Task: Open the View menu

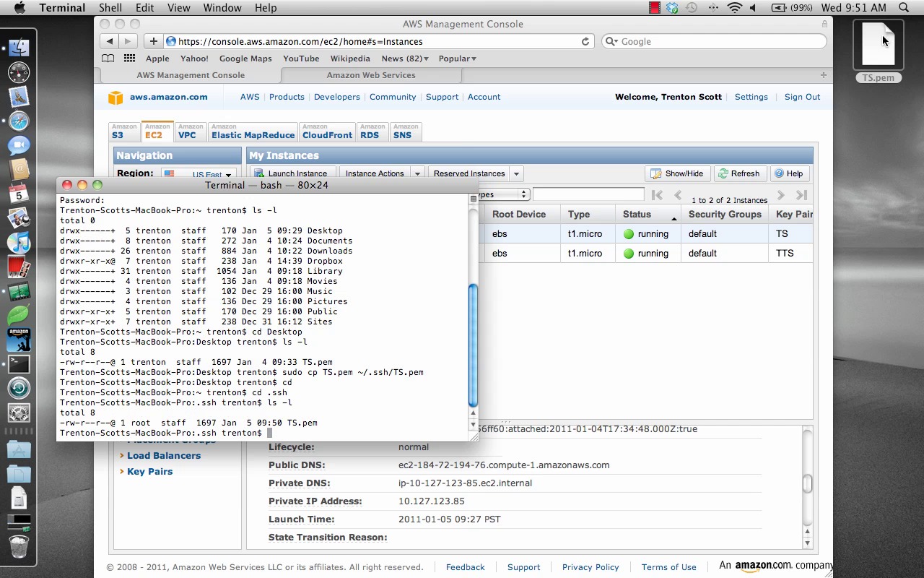Action: click(178, 8)
